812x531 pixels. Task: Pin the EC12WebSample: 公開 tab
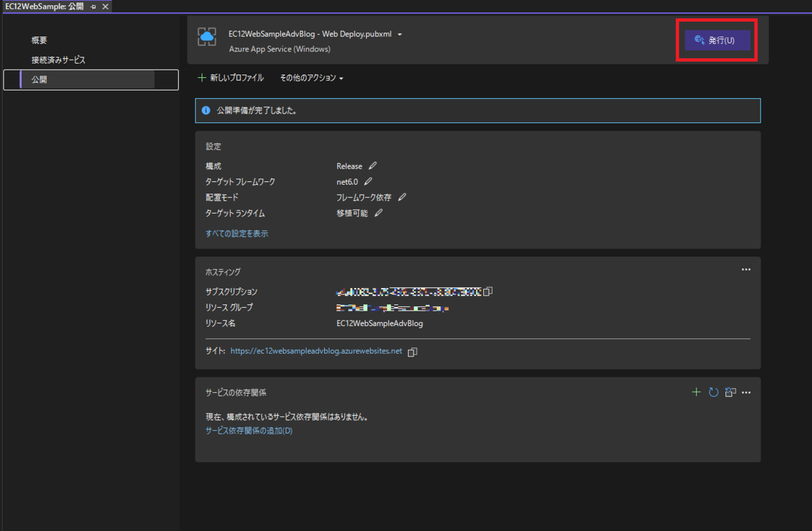tap(93, 6)
